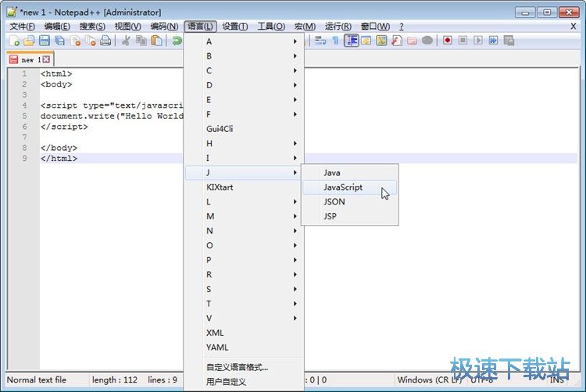Select XML from the language menu
This screenshot has height=392, width=586.
[x=245, y=333]
